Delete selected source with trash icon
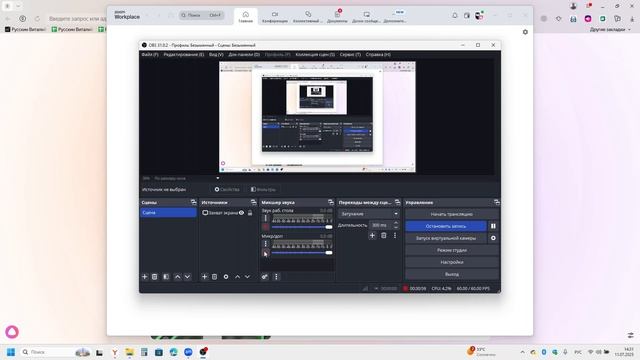The image size is (640, 360). pyautogui.click(x=214, y=277)
